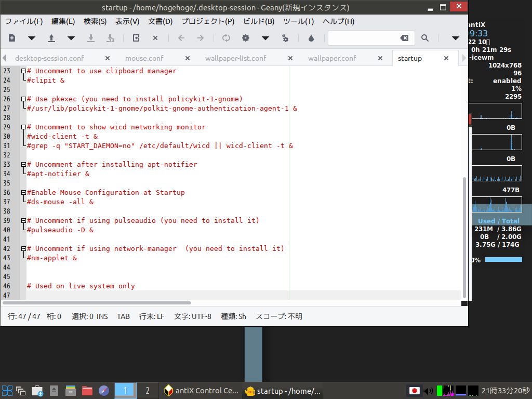This screenshot has height=399, width=532.
Task: Click the Run/Execute gears icon
Action: (x=285, y=38)
